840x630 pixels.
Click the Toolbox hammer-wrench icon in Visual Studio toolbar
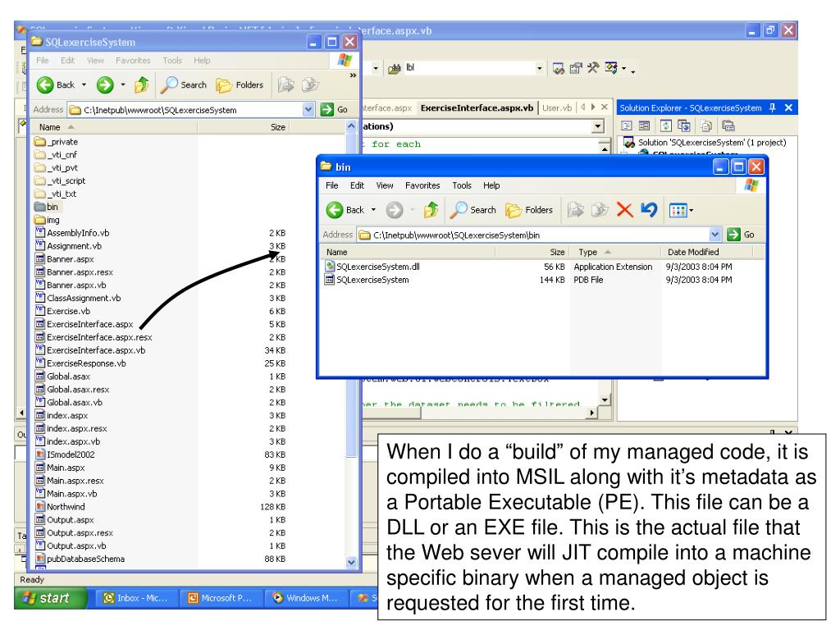[x=593, y=67]
